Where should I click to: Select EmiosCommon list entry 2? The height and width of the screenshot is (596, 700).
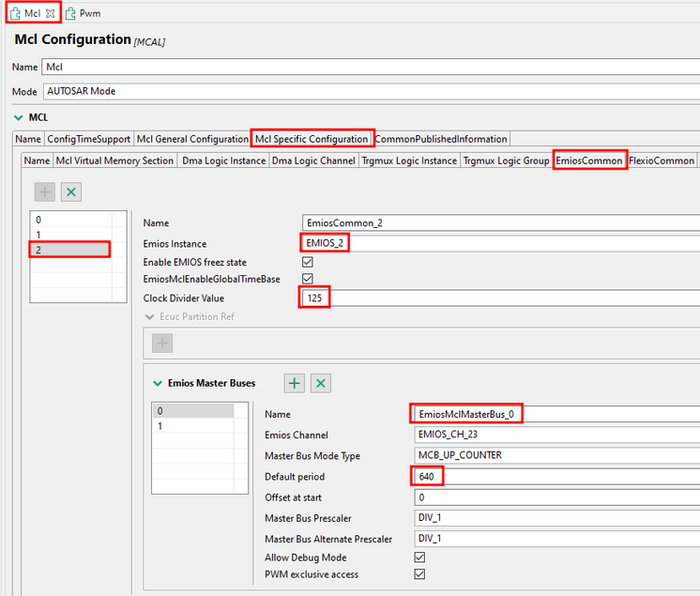point(70,250)
